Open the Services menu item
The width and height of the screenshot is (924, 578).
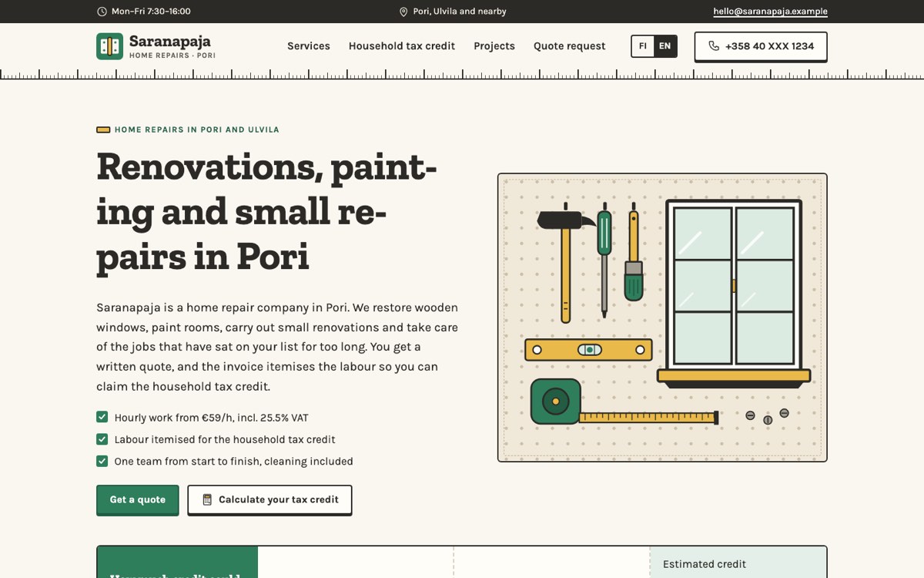[309, 46]
